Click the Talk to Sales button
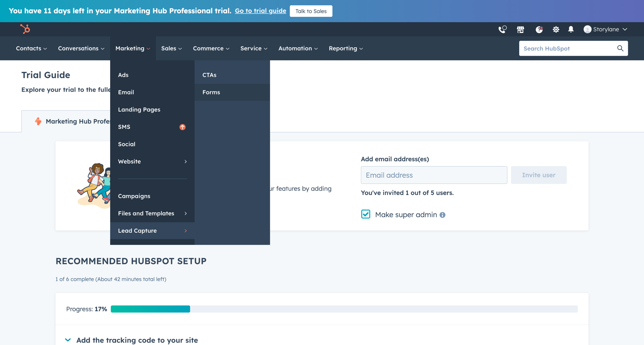The image size is (644, 345). point(311,11)
